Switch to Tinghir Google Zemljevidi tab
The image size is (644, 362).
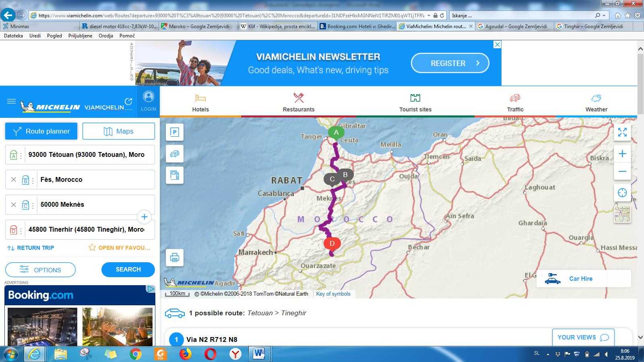594,26
